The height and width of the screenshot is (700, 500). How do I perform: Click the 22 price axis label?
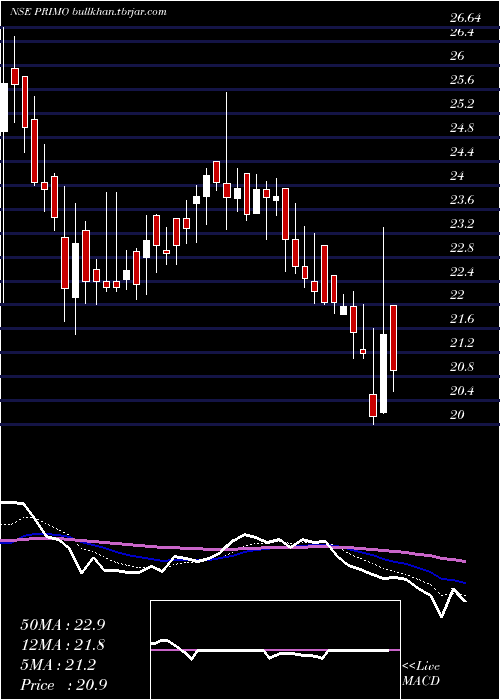coord(458,295)
